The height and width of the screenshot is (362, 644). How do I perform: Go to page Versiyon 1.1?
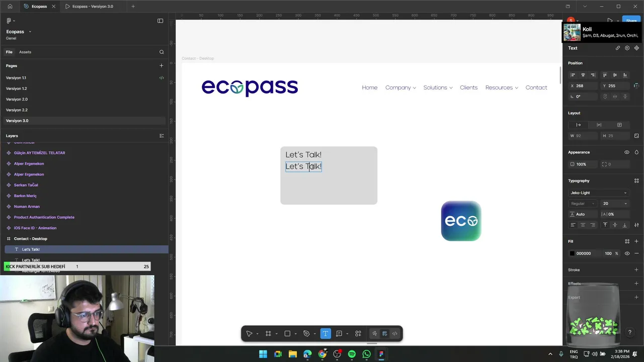[x=16, y=78]
